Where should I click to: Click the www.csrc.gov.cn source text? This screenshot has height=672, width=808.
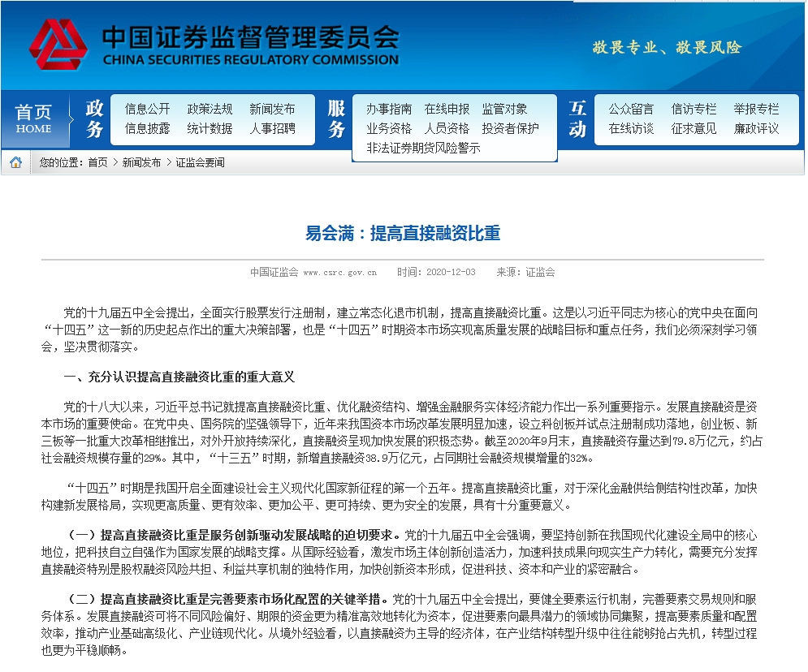click(x=340, y=273)
